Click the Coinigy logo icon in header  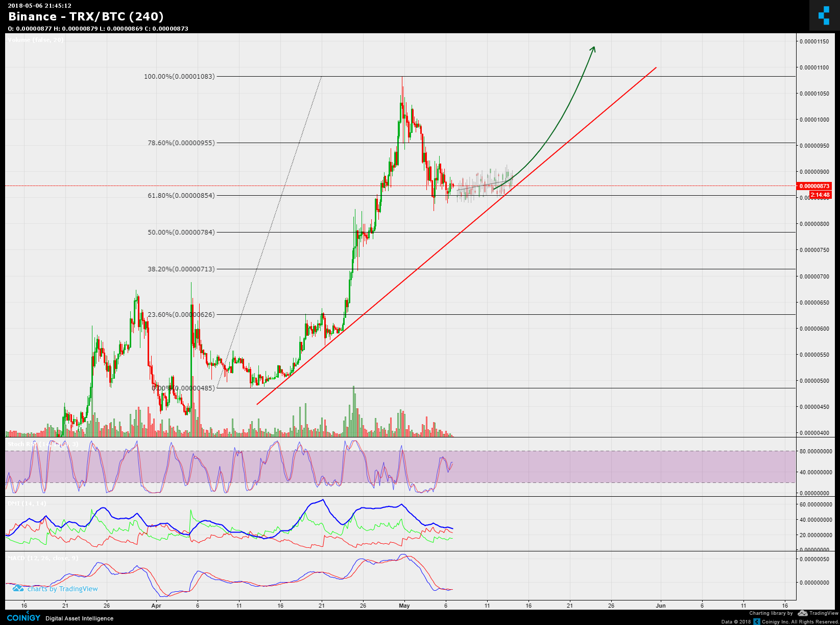coord(824,15)
